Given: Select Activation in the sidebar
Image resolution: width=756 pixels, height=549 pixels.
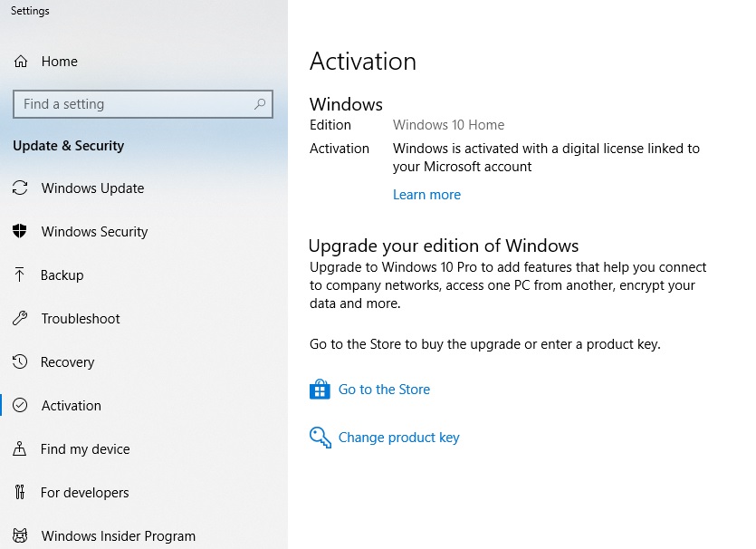Looking at the screenshot, I should [x=72, y=405].
